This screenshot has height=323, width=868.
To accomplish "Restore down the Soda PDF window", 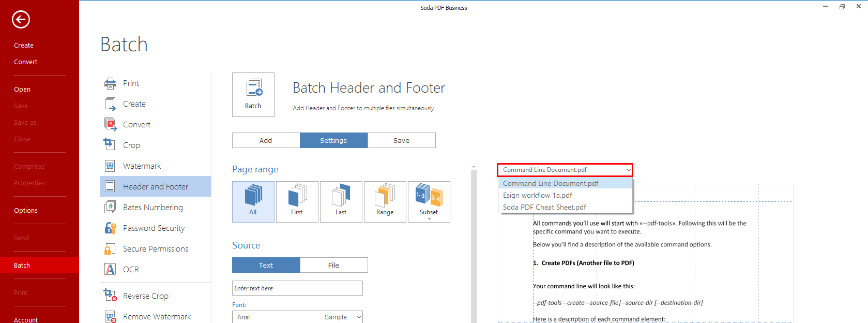I will tap(842, 7).
